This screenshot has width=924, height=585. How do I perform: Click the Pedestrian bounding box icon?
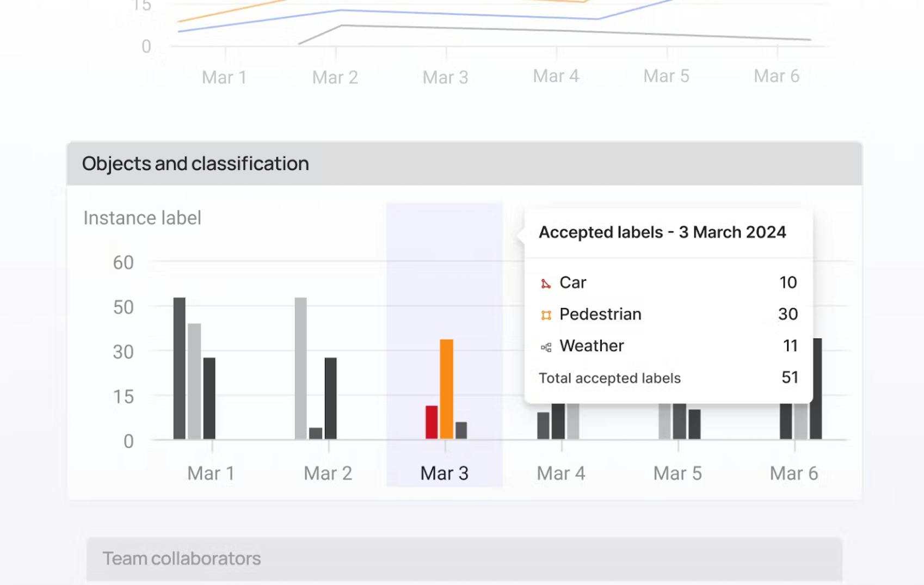pyautogui.click(x=546, y=315)
